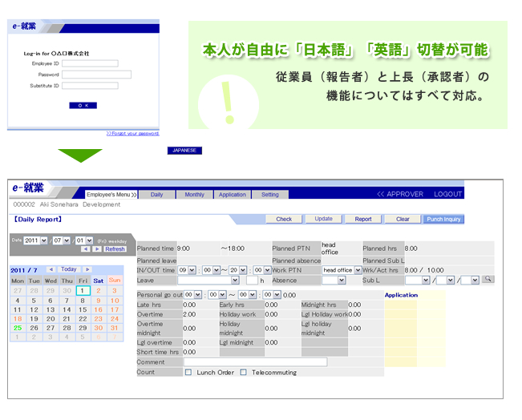Viewport: 522px width, 420px height.
Task: Click the Application panel heading
Action: 401,295
